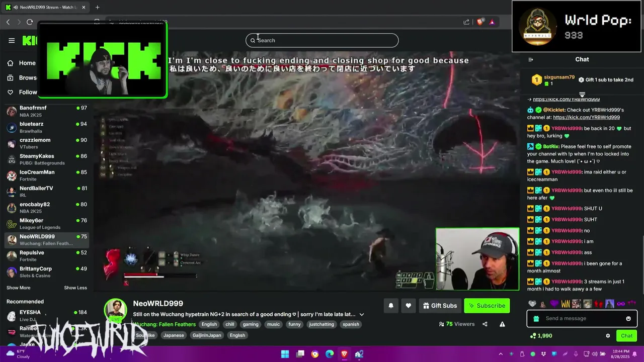Click the Japanese tag
644x362 pixels.
coord(174,335)
